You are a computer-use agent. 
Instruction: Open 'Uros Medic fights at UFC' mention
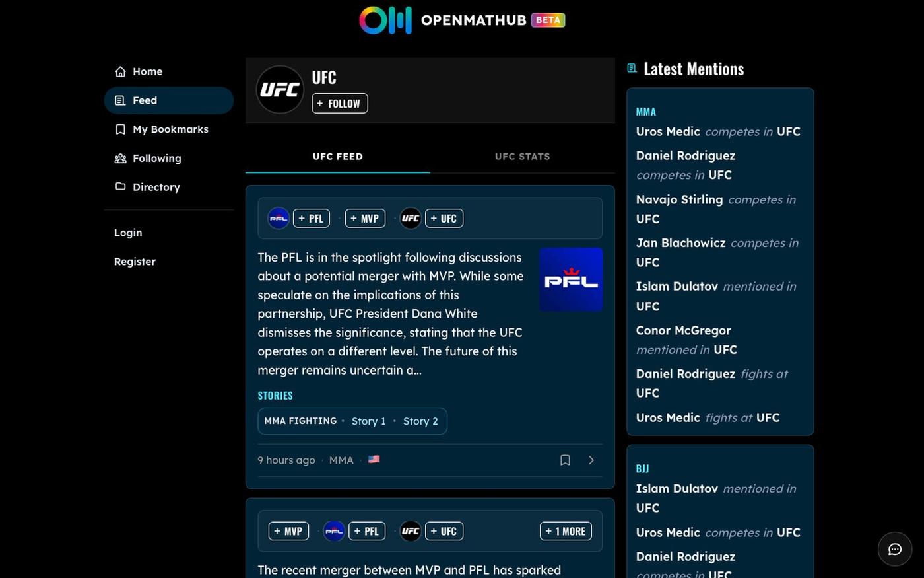pos(708,417)
